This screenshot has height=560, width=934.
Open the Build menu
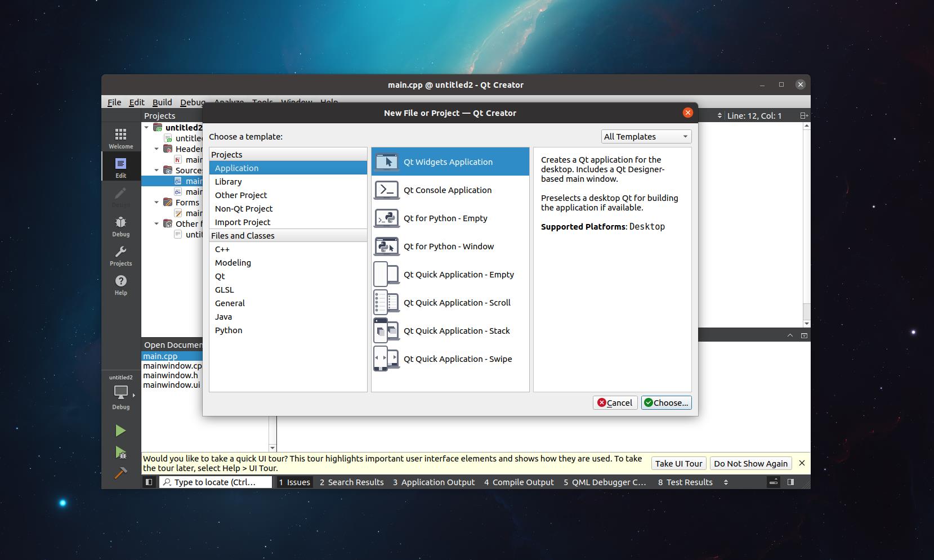pos(162,102)
